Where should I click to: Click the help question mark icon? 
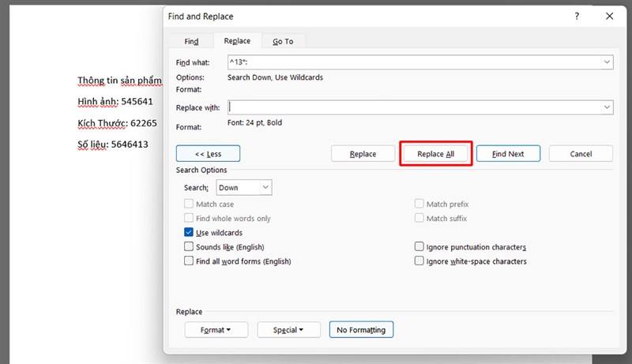click(x=577, y=16)
